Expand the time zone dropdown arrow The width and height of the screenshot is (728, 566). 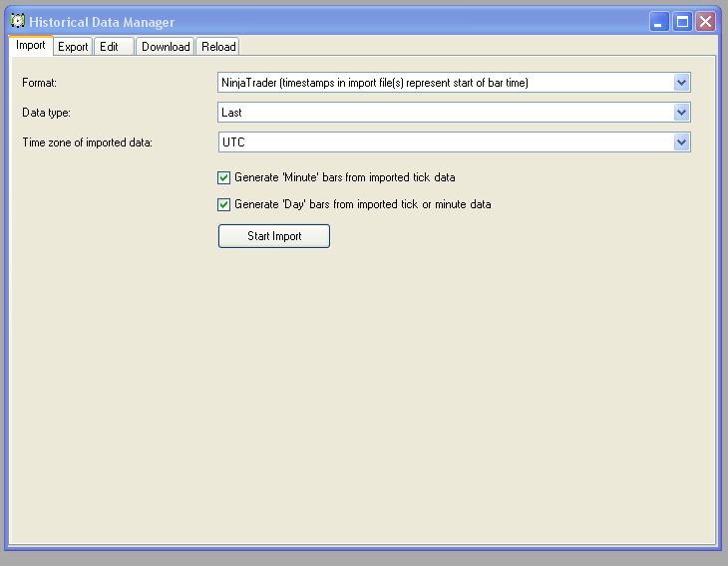tap(681, 141)
